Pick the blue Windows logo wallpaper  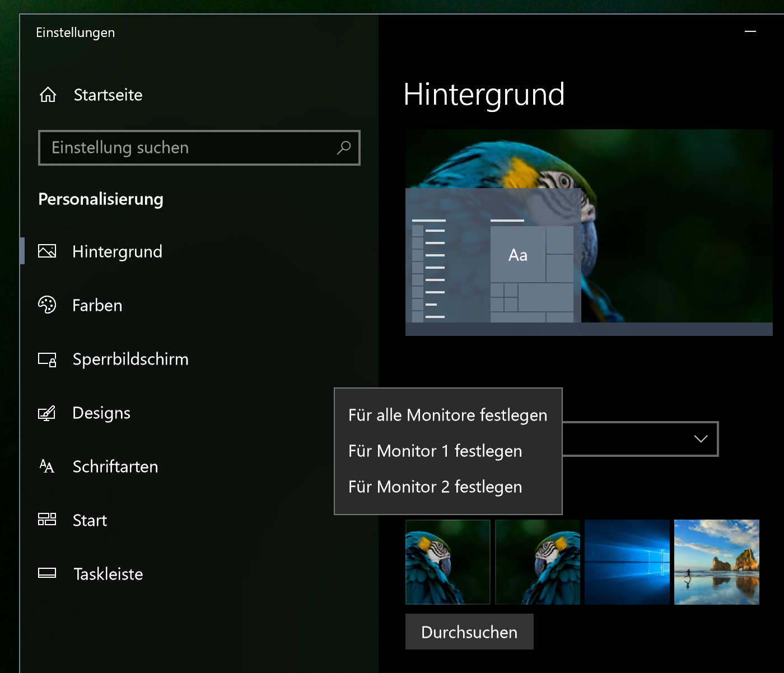click(627, 562)
